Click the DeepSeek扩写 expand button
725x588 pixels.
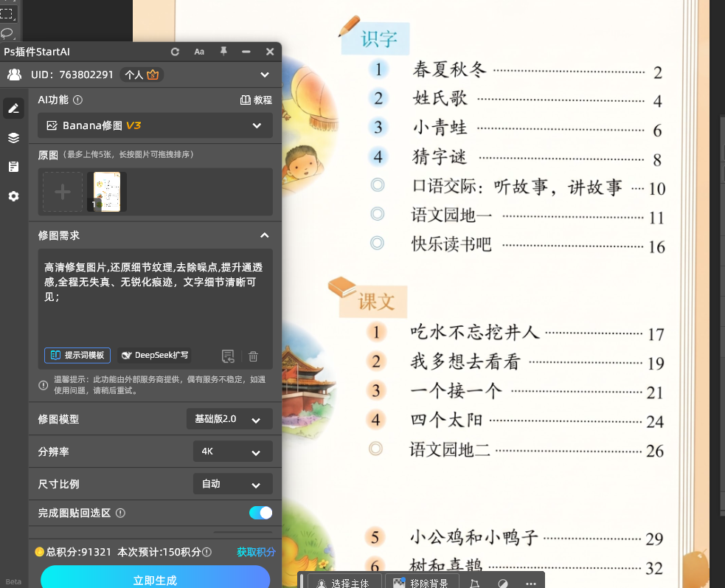(155, 356)
